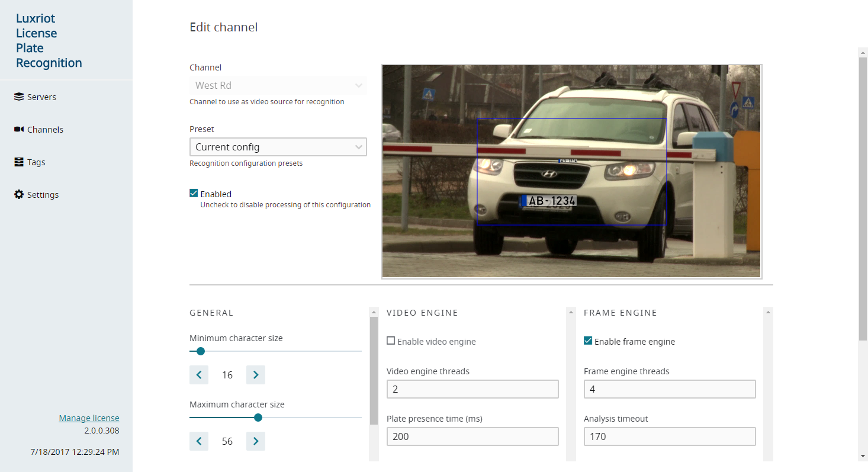The width and height of the screenshot is (868, 472).
Task: Click the Maximum character size slider handle
Action: tap(258, 418)
